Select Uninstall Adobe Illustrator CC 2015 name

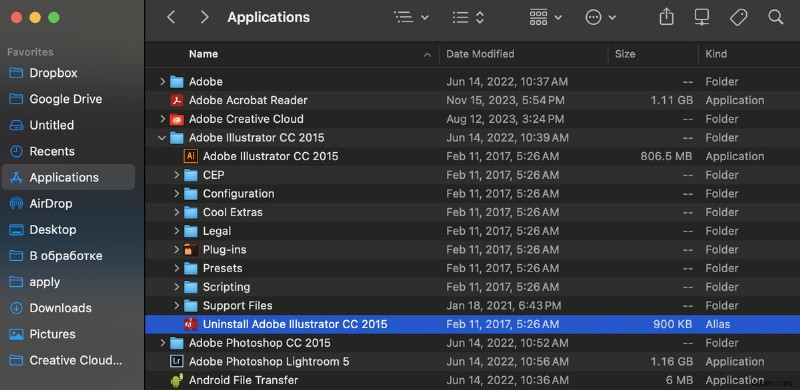[295, 324]
